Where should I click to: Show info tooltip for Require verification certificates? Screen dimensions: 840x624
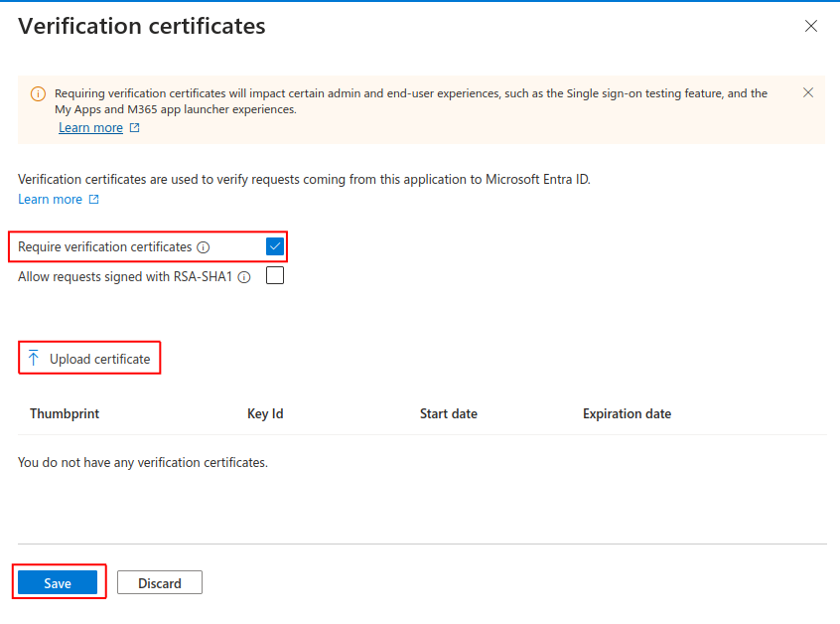[203, 247]
